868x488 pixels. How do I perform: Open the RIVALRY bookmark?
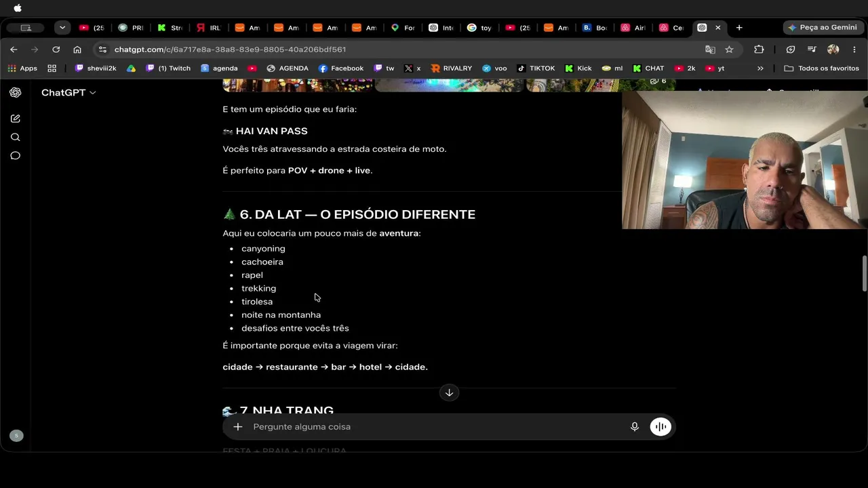[451, 68]
